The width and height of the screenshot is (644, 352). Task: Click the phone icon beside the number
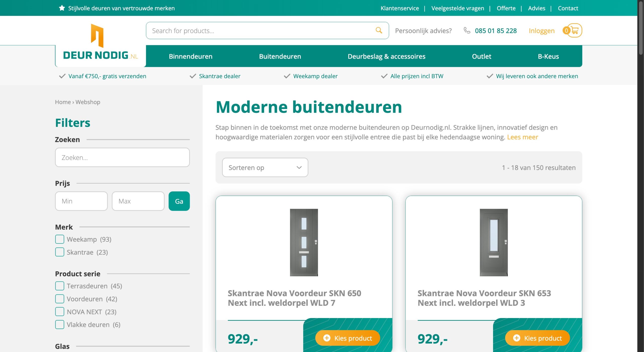pos(467,30)
